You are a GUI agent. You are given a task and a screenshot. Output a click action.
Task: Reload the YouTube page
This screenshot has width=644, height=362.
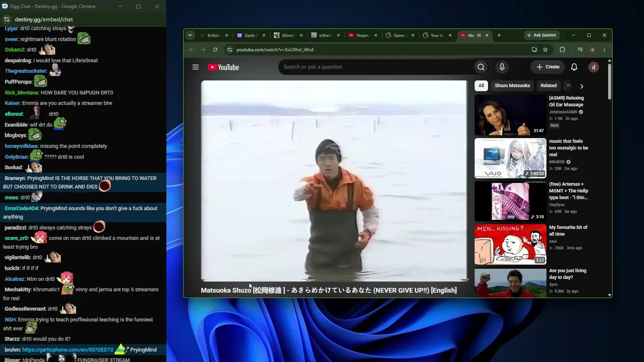[215, 50]
